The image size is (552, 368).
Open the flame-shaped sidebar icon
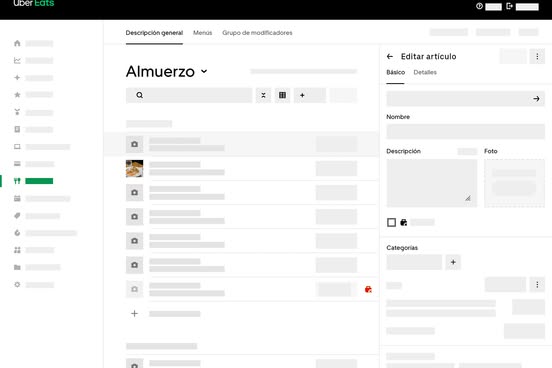pyautogui.click(x=17, y=233)
